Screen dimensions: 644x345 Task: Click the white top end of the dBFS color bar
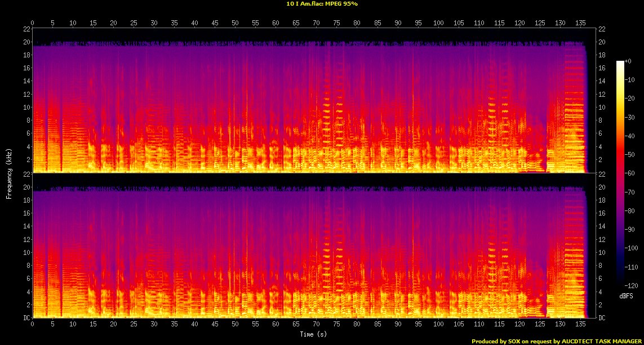[x=620, y=62]
